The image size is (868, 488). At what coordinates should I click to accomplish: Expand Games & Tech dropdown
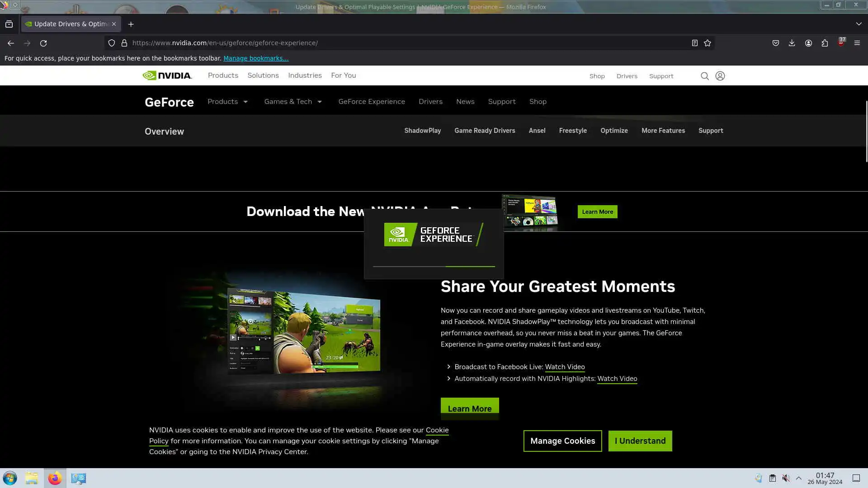pyautogui.click(x=293, y=102)
